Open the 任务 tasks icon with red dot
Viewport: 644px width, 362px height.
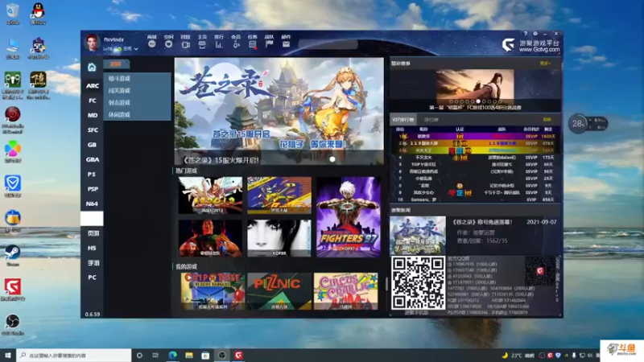click(253, 44)
